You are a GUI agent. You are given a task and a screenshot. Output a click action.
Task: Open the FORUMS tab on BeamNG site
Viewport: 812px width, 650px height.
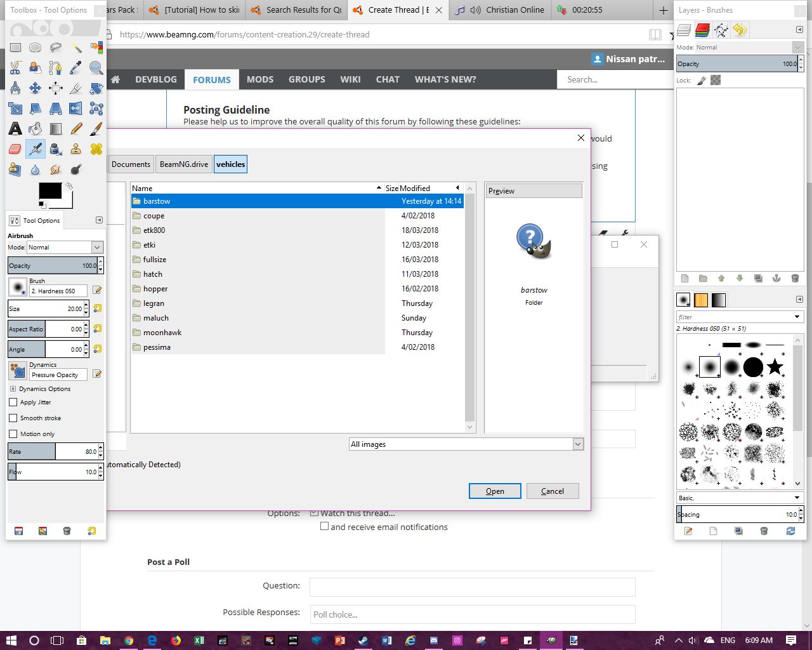[212, 79]
